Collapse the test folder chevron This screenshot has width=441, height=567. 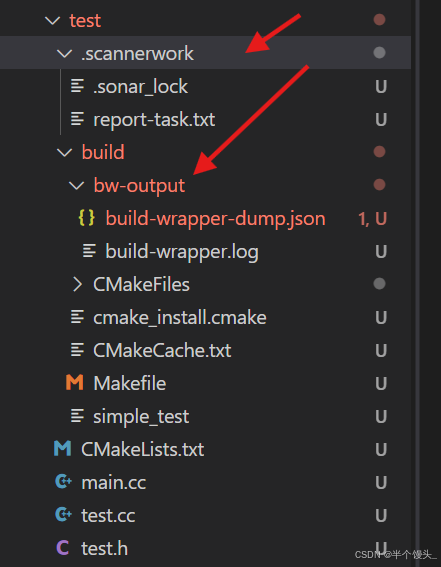coord(52,20)
